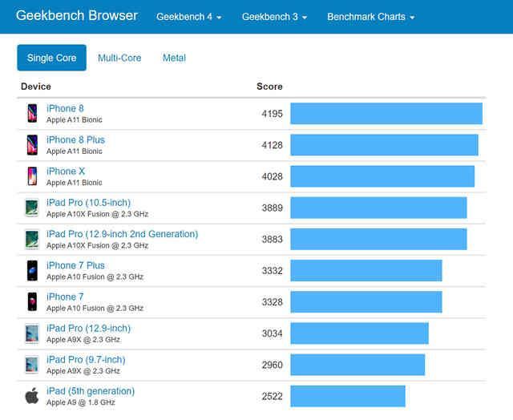Open the iPad Pro (12.9-inch) link

(88, 328)
